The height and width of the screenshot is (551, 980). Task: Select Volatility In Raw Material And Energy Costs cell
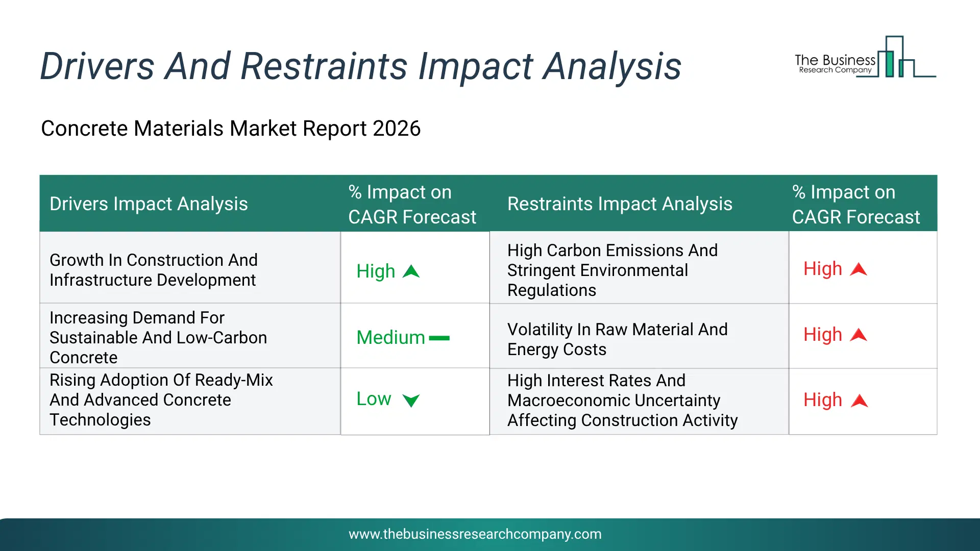[639, 336]
